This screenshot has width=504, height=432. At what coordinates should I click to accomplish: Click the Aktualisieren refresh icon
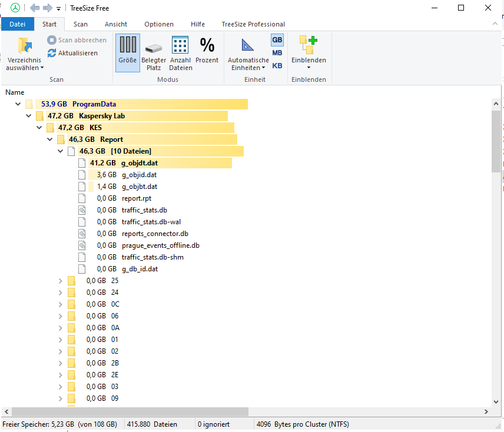point(52,53)
